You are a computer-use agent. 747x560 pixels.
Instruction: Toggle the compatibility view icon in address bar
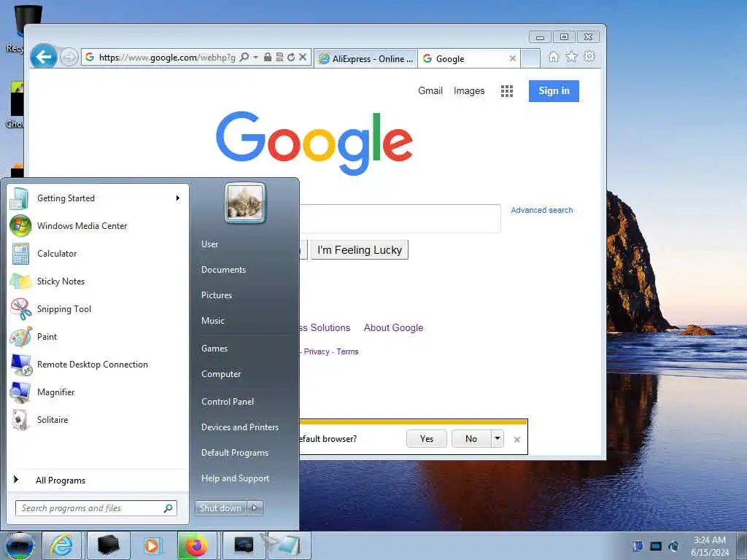click(279, 57)
